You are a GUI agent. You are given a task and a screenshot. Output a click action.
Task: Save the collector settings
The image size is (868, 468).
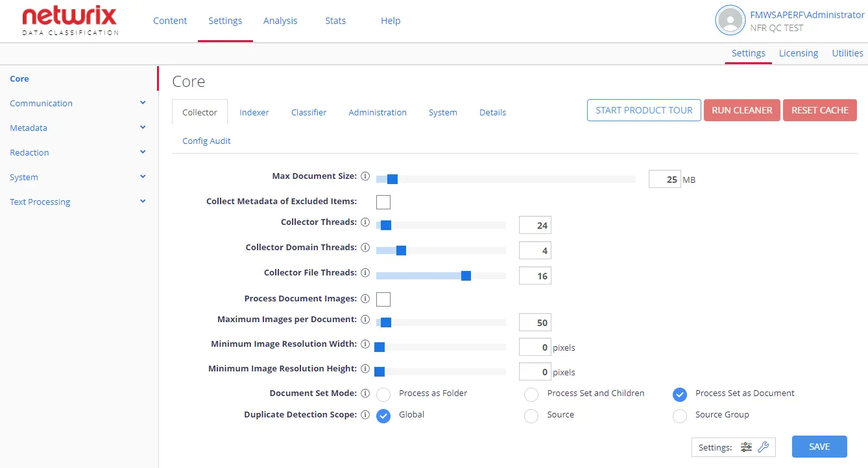click(819, 447)
